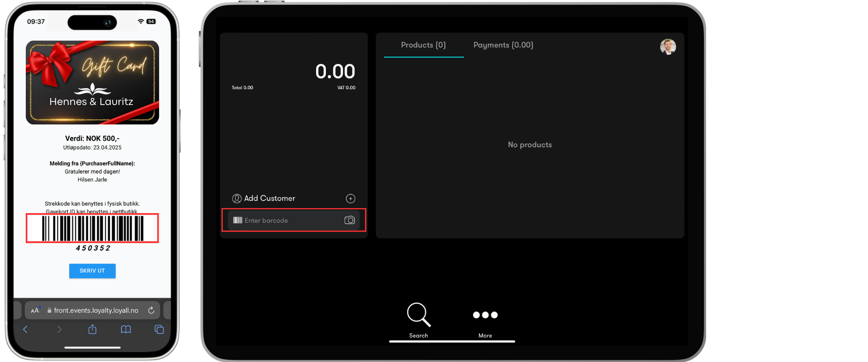Image resolution: width=868 pixels, height=362 pixels.
Task: Click 'Utløpsdato: 23.04.2025' text
Action: 92,148
